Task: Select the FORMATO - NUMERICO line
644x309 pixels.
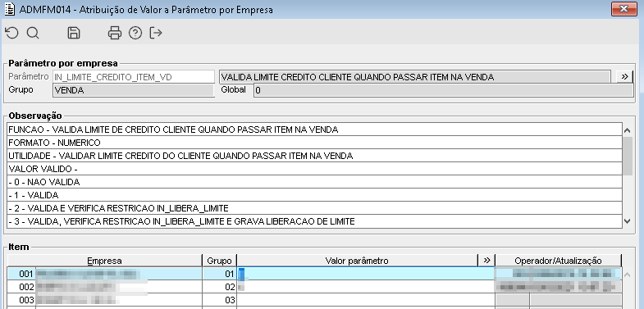Action: (314, 143)
